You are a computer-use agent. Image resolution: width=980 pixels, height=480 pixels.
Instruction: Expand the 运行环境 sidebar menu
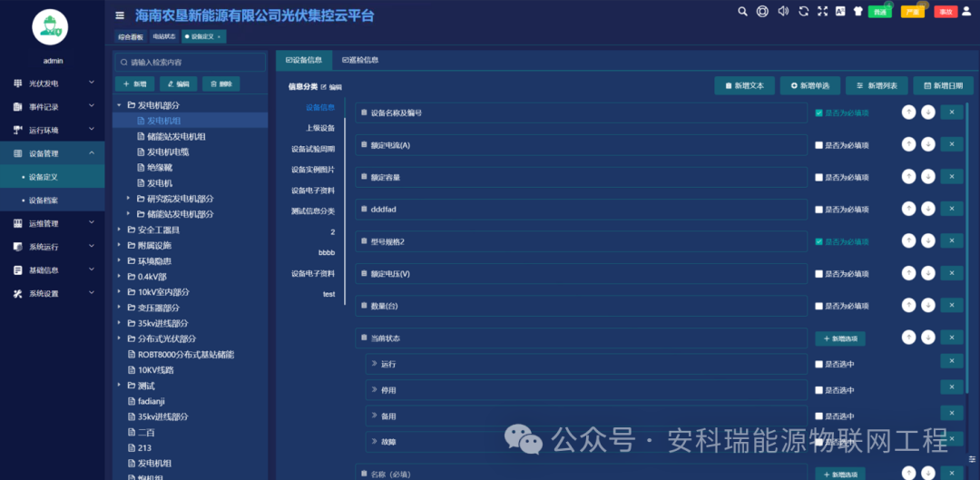click(x=53, y=130)
